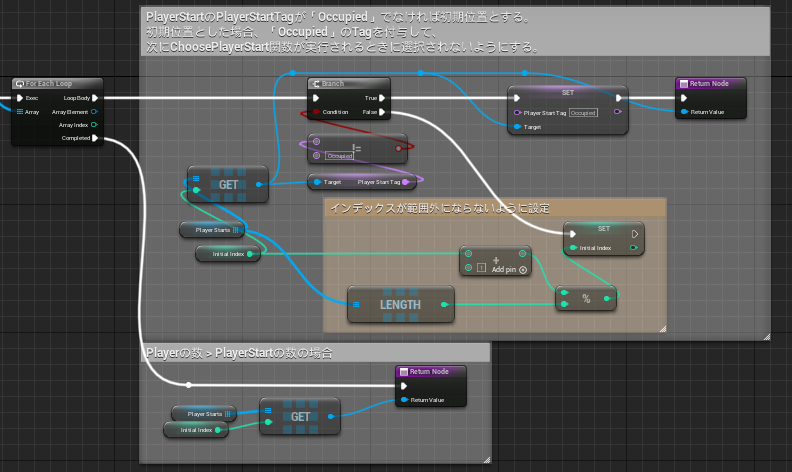Select the LENGTH array node
The width and height of the screenshot is (792, 472).
[401, 304]
